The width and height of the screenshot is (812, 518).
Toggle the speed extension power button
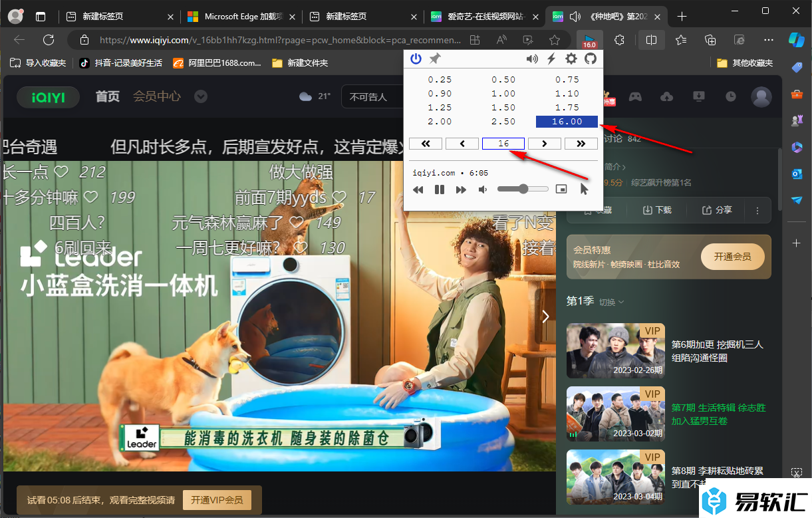click(x=416, y=59)
